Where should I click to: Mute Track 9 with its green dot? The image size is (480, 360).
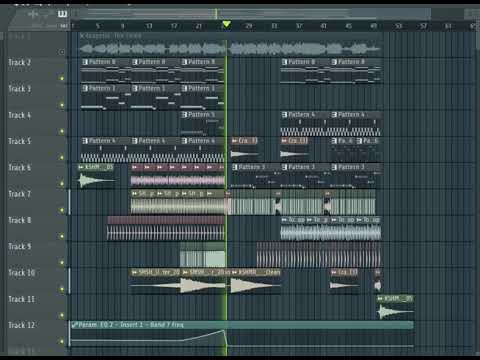[x=62, y=263]
